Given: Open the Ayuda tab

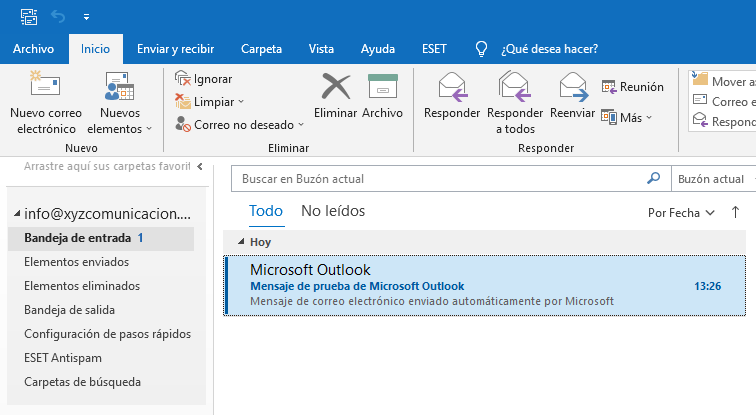Looking at the screenshot, I should pos(378,49).
